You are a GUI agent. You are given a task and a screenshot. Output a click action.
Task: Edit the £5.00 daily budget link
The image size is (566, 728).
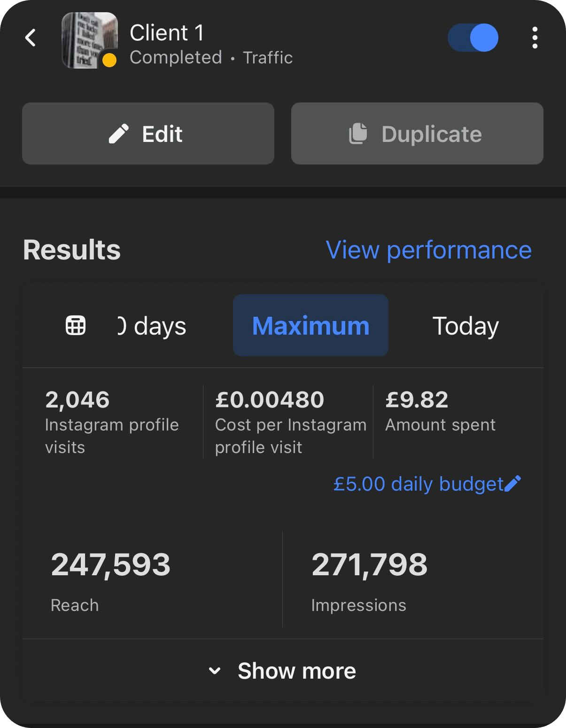point(418,484)
